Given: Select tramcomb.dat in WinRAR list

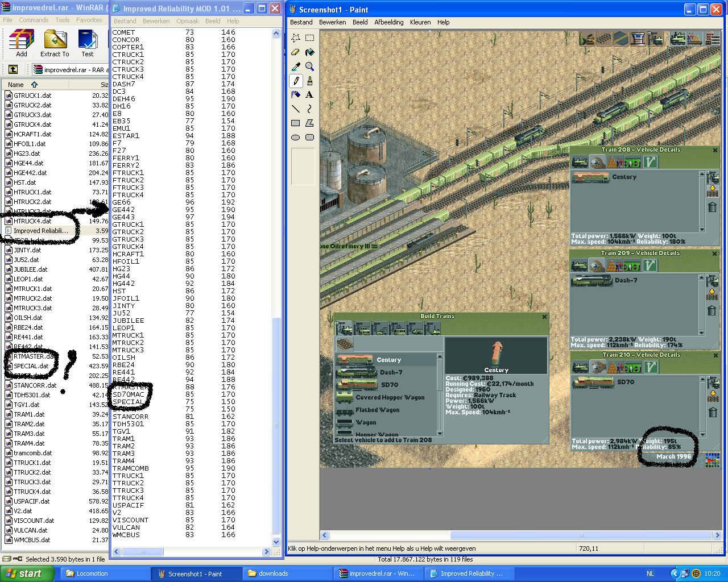Looking at the screenshot, I should 32,453.
